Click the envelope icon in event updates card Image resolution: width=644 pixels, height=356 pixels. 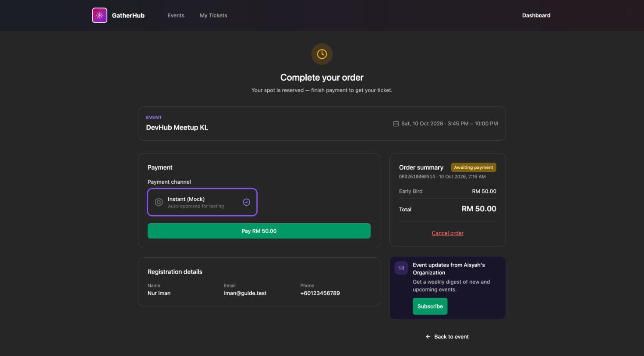[401, 268]
